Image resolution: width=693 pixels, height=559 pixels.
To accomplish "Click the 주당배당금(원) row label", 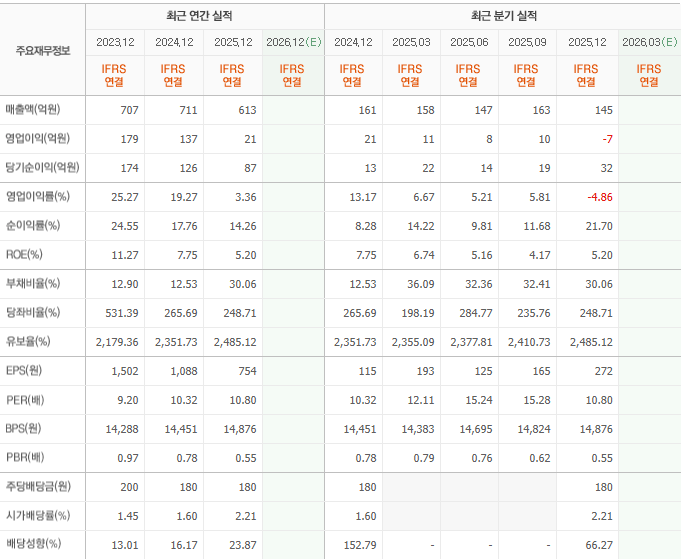I will click(x=38, y=487).
